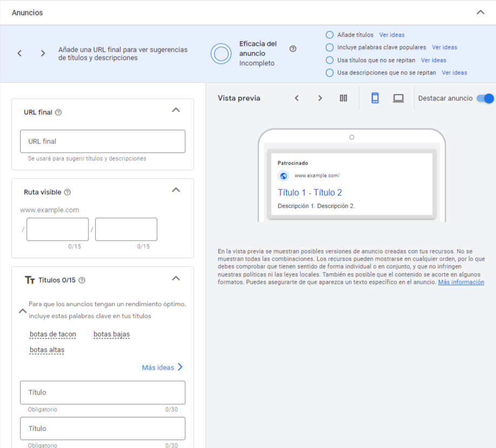
Task: Go to next suggestion in blue banner
Action: click(43, 53)
